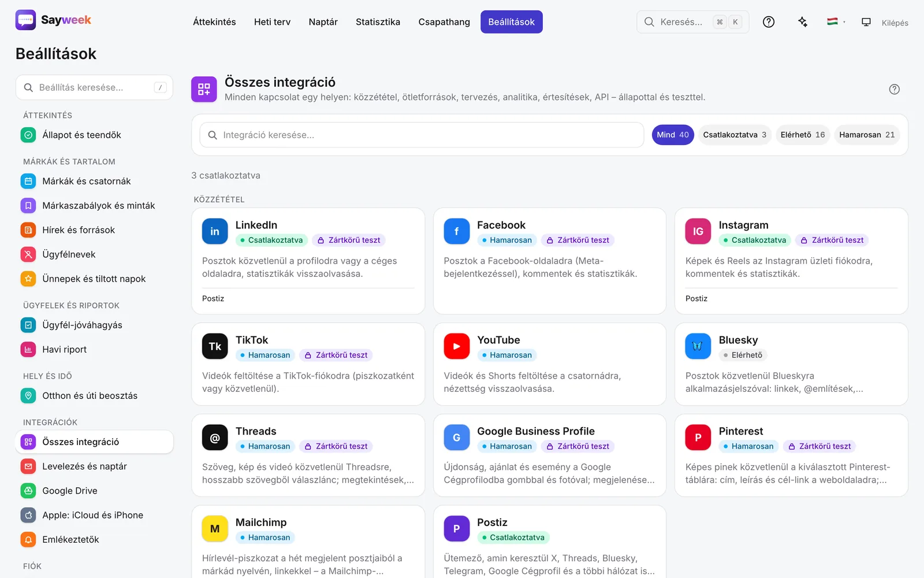Click the YouTube card title

coord(498,340)
